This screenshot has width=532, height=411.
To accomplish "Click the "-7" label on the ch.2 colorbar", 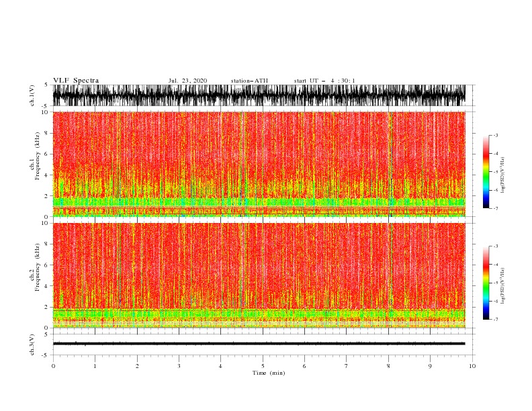I will [496, 320].
